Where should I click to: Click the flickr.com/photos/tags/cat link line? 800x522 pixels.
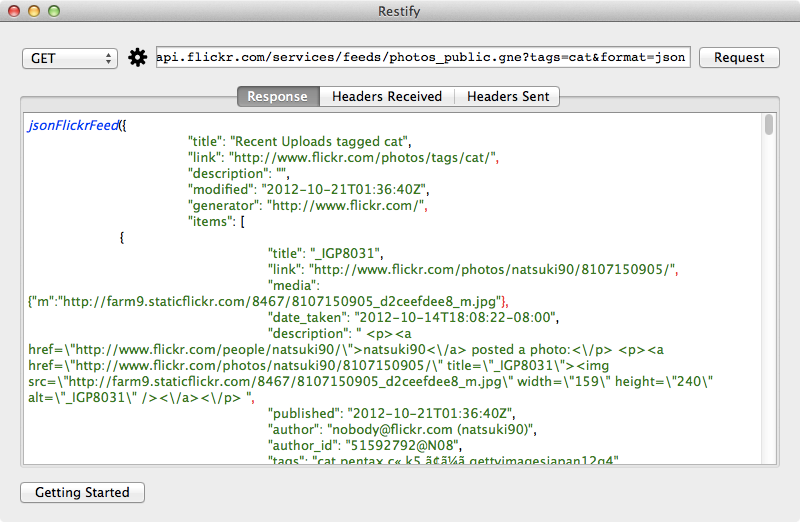(343, 158)
